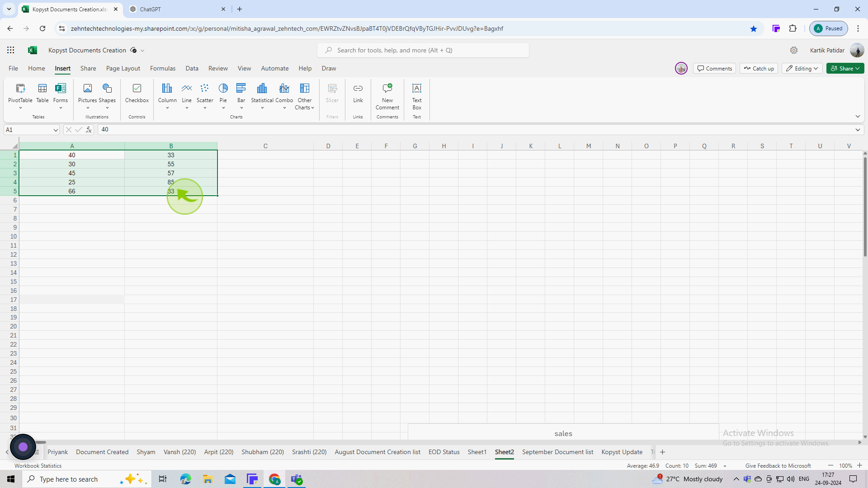Click the Select All corner triangle
Viewport: 868px width, 488px height.
point(14,146)
